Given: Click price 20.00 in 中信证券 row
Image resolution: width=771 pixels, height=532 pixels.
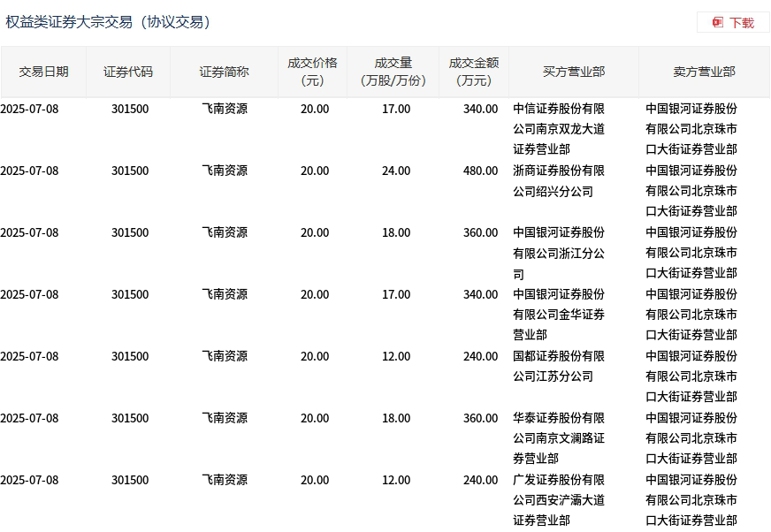Looking at the screenshot, I should coord(315,110).
